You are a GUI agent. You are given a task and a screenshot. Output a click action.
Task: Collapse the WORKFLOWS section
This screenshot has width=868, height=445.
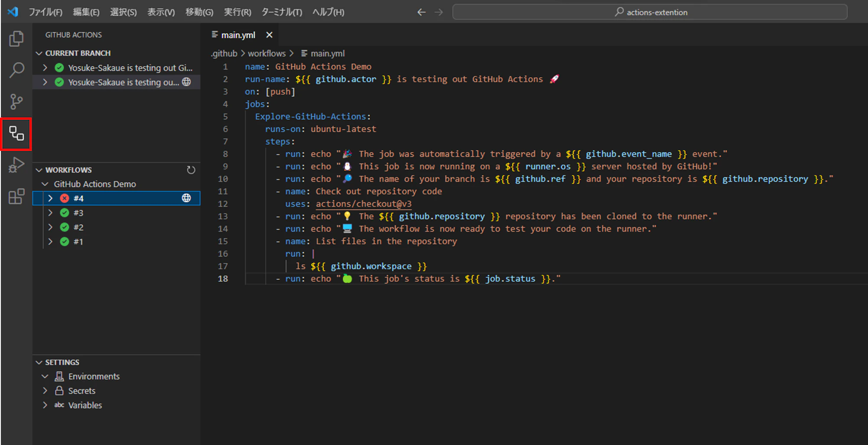click(x=39, y=170)
